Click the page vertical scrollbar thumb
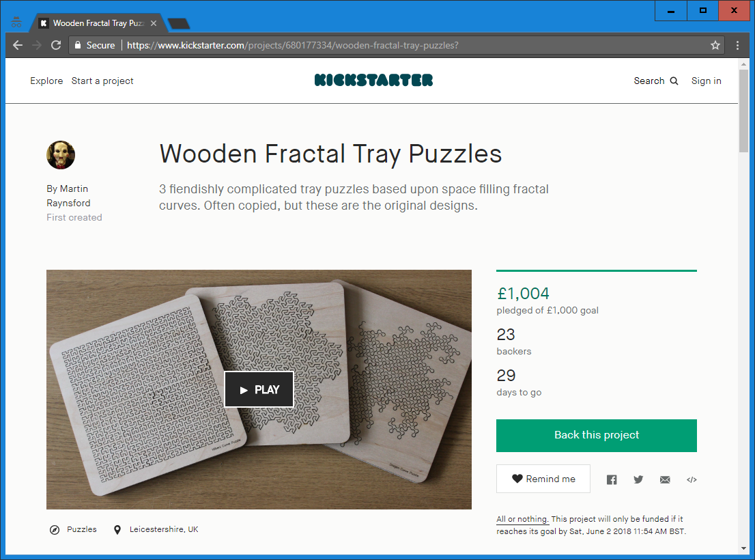The width and height of the screenshot is (755, 560). (744, 111)
